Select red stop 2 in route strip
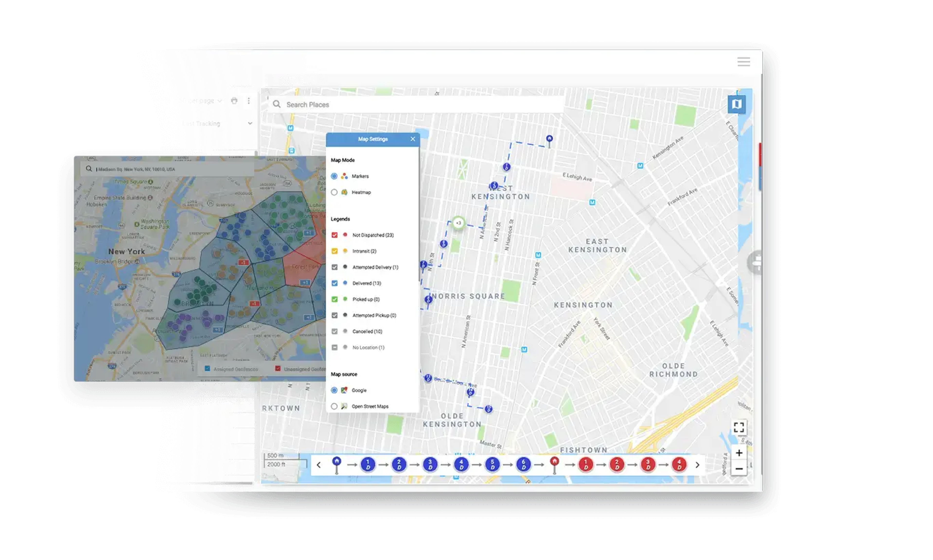Image resolution: width=933 pixels, height=560 pixels. tap(617, 465)
